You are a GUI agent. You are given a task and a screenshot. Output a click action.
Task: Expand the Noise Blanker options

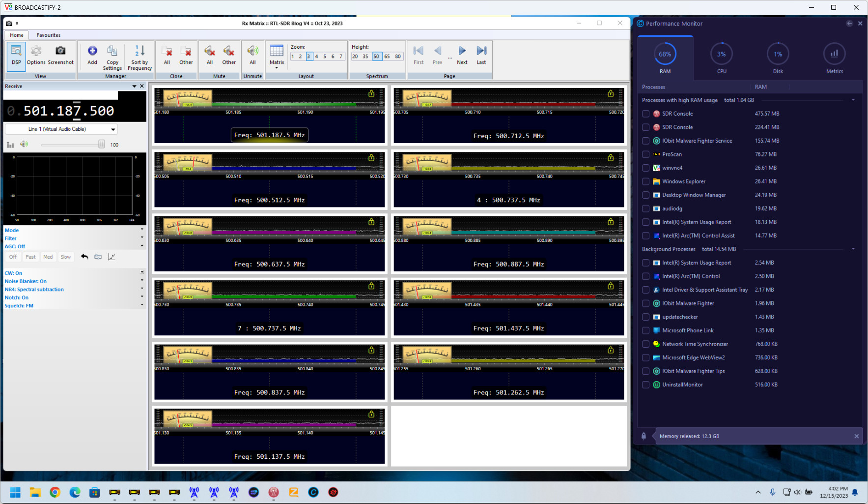pos(142,281)
